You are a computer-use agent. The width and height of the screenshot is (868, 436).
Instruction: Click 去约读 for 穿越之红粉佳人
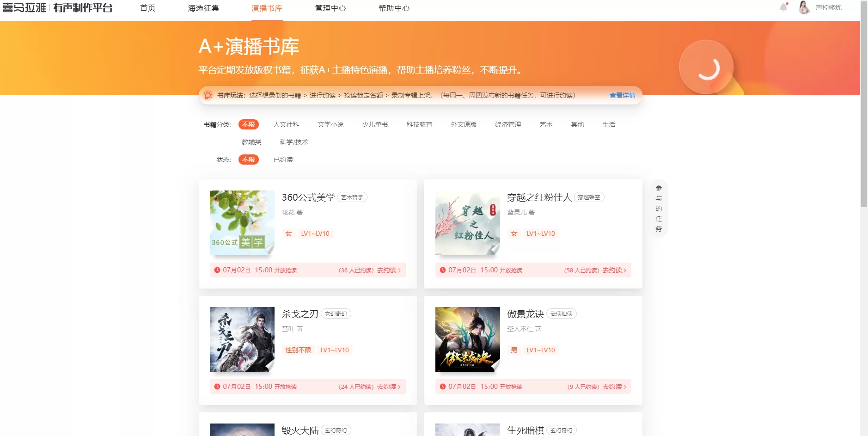click(612, 270)
